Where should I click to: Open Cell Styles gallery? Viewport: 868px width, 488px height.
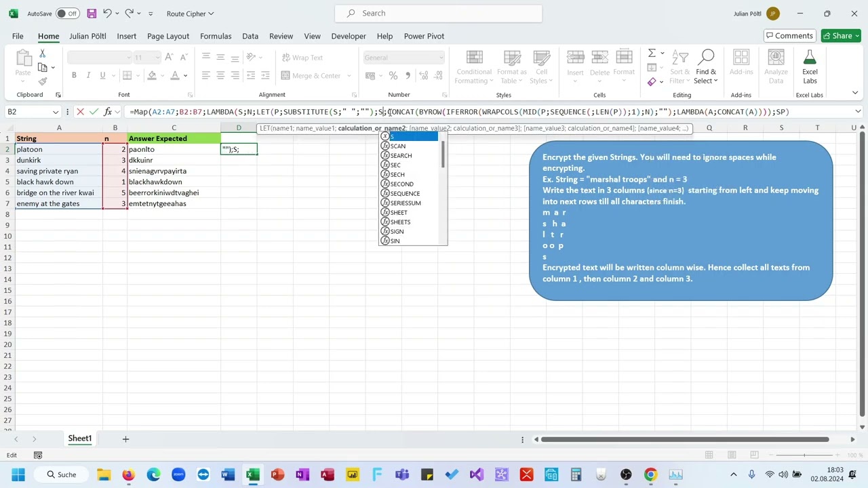click(541, 67)
